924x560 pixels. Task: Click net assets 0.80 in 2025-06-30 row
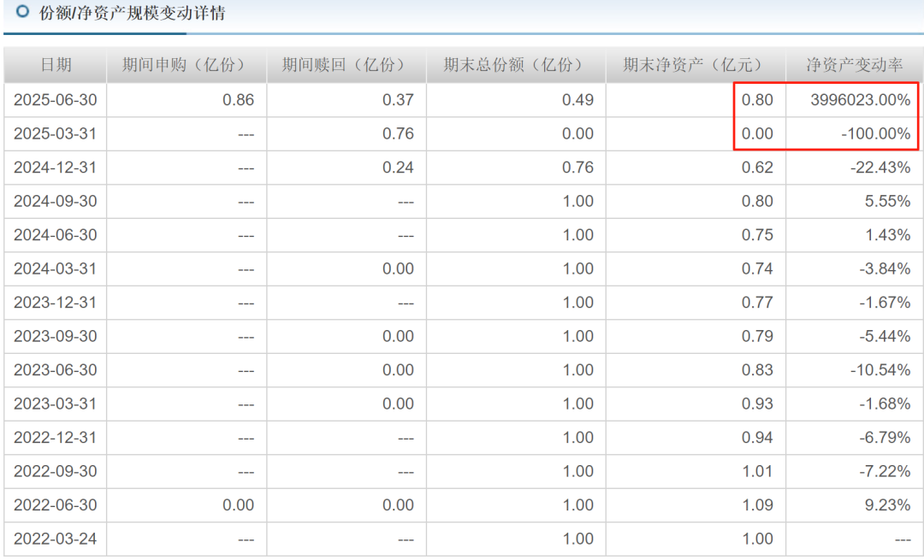[757, 99]
